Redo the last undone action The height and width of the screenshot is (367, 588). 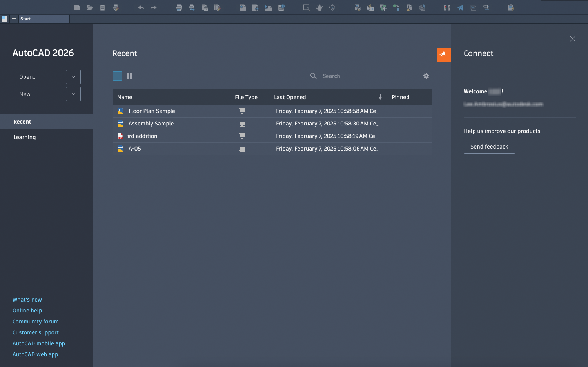click(154, 7)
